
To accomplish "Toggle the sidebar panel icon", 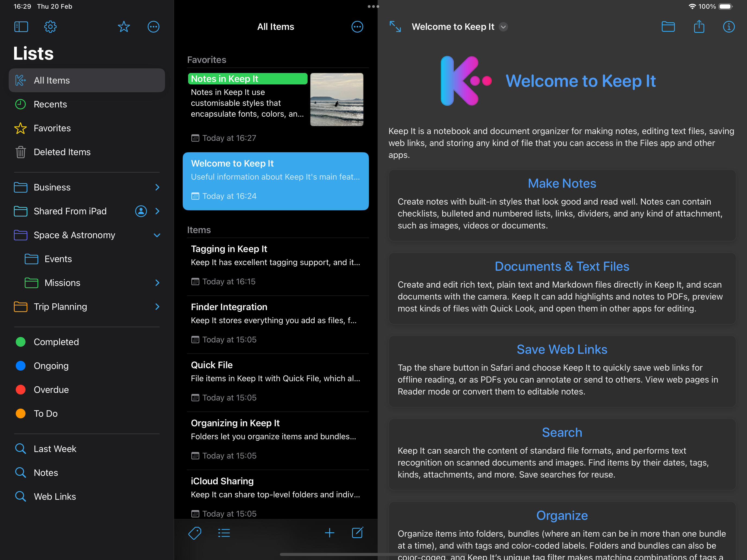I will pyautogui.click(x=21, y=27).
